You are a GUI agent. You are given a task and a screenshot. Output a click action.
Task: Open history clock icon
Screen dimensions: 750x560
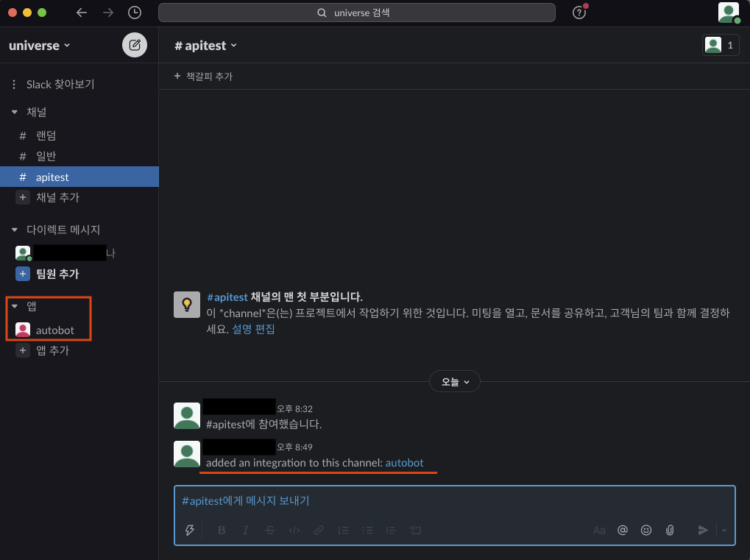point(135,13)
